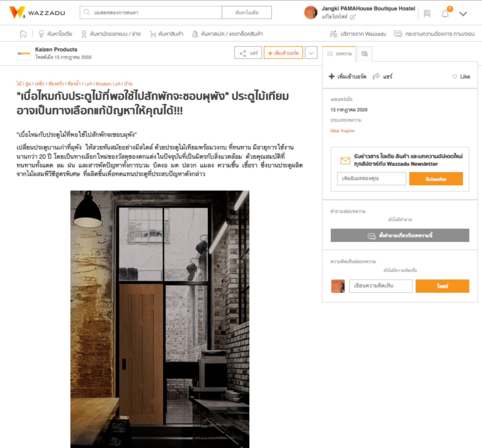The height and width of the screenshot is (448, 482).
Task: Open the บริการจาก Wazzadu menu
Action: click(358, 34)
